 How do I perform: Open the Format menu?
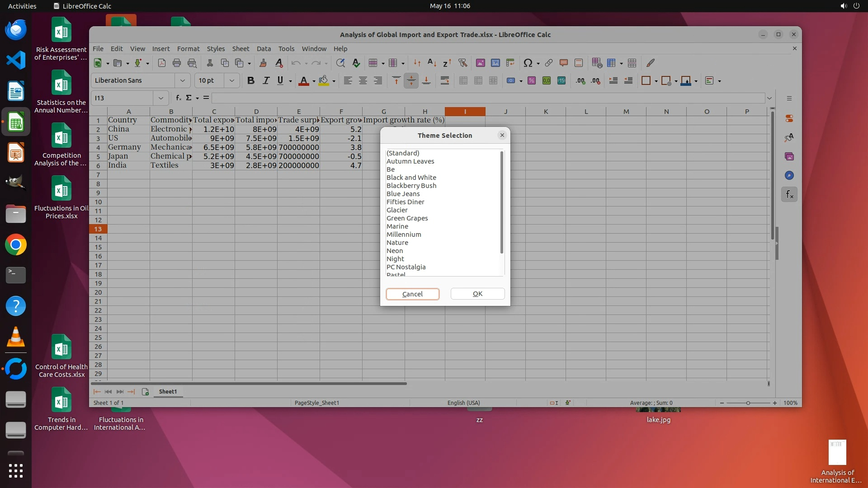(188, 49)
